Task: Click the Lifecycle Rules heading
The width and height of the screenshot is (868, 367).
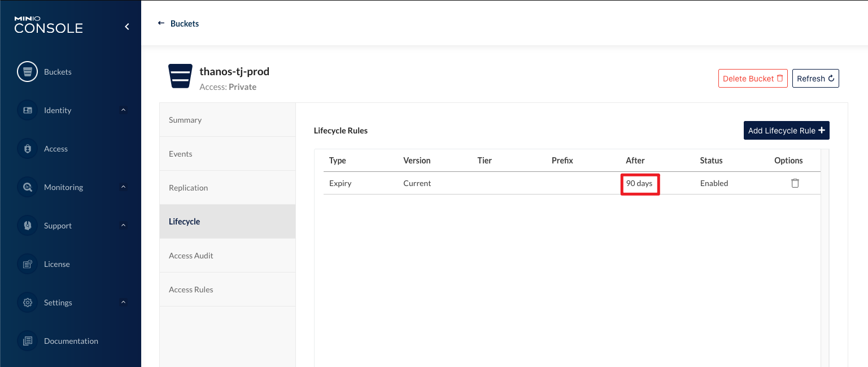Action: 341,131
